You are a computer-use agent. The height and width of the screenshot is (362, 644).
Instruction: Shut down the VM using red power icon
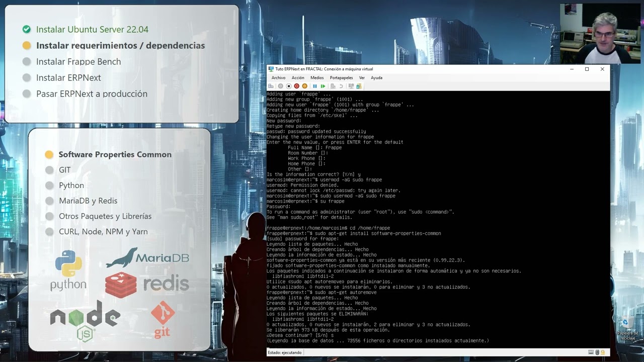(x=296, y=86)
